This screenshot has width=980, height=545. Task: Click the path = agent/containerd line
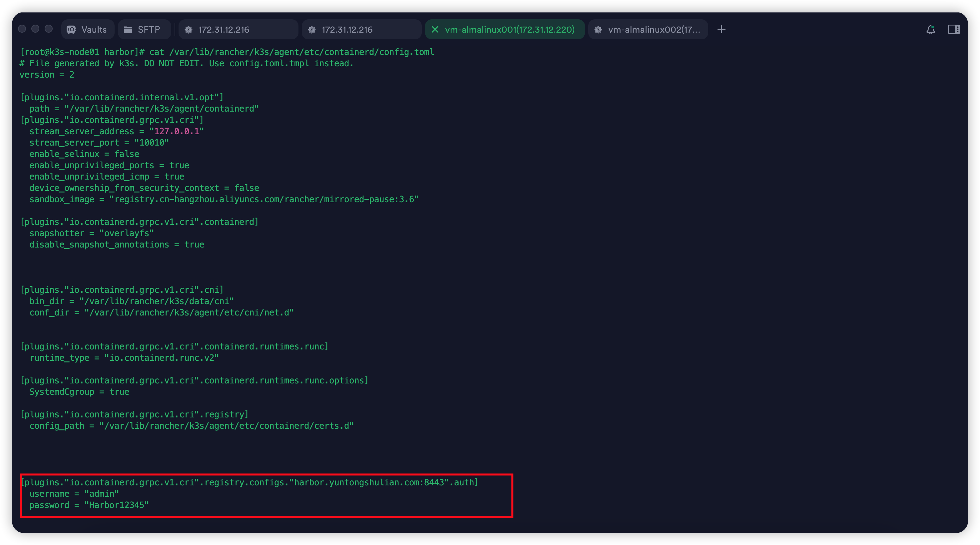pyautogui.click(x=144, y=109)
